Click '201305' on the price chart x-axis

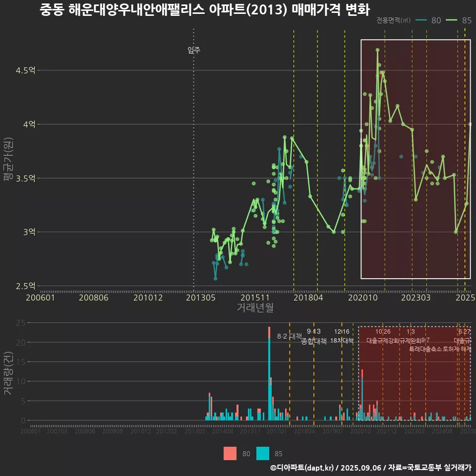[x=201, y=297]
